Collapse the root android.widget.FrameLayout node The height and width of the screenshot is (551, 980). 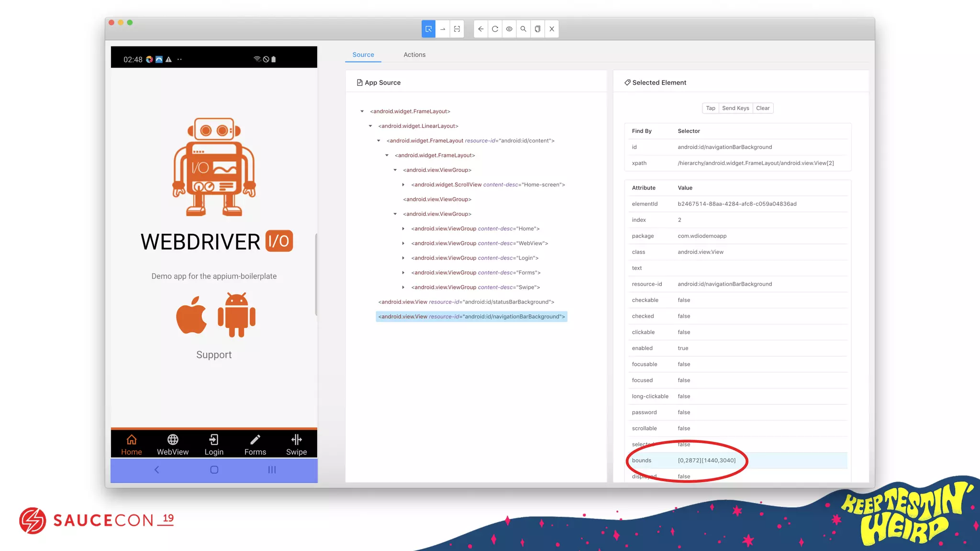point(362,111)
